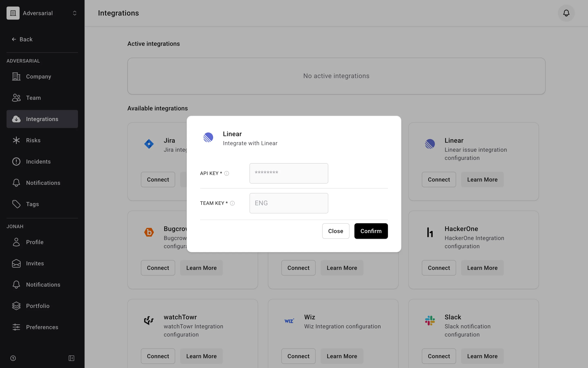
Task: Click the Team people icon
Action: point(16,98)
